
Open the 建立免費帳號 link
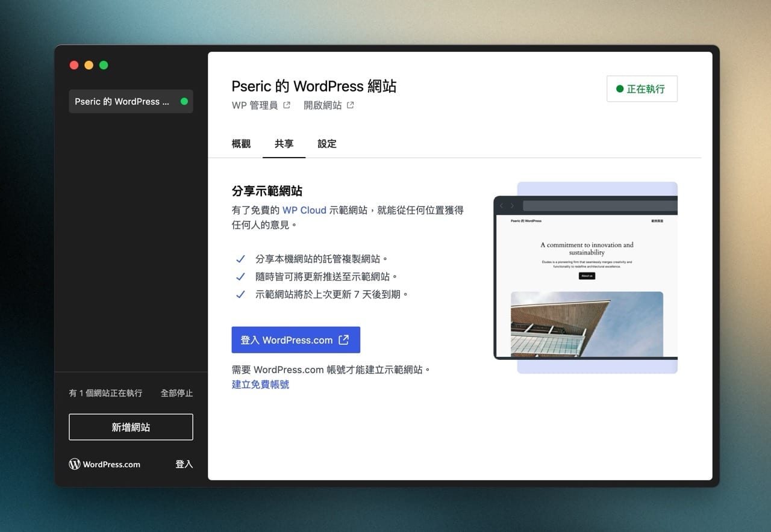260,384
